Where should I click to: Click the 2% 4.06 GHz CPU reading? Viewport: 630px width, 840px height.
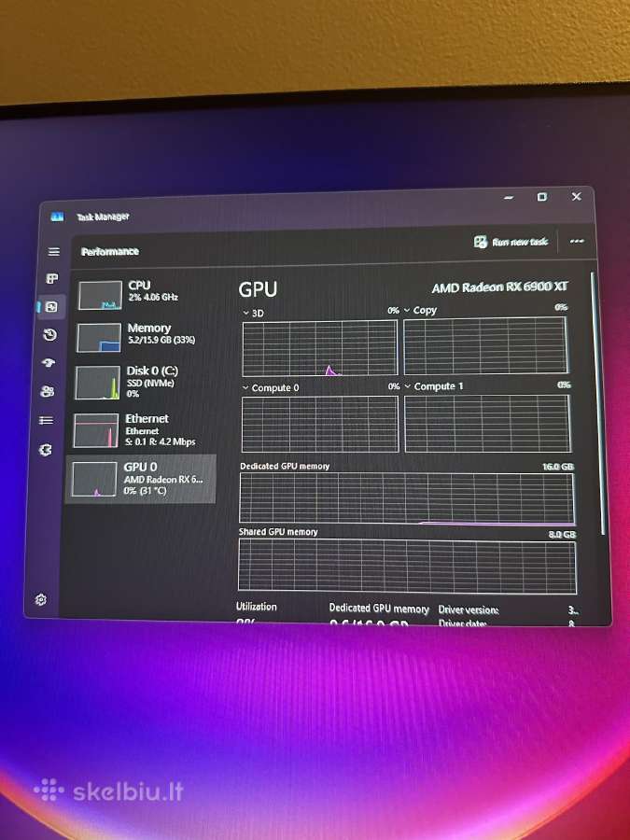coord(153,297)
